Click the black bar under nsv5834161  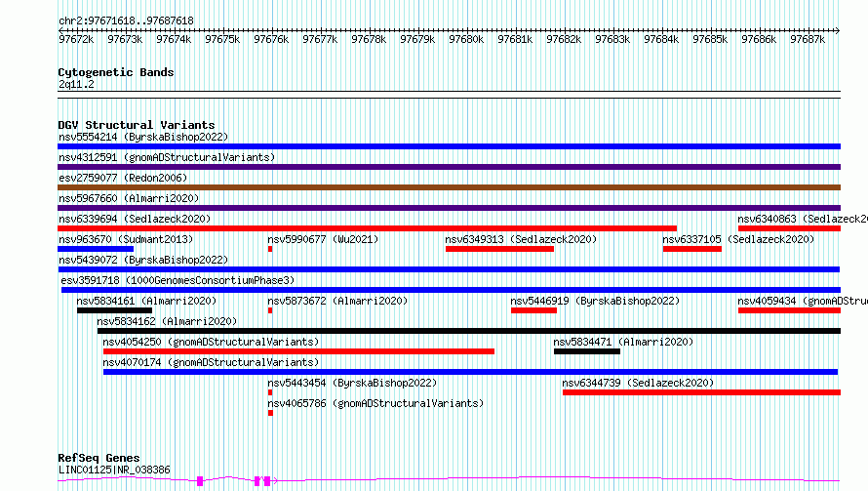pos(114,310)
